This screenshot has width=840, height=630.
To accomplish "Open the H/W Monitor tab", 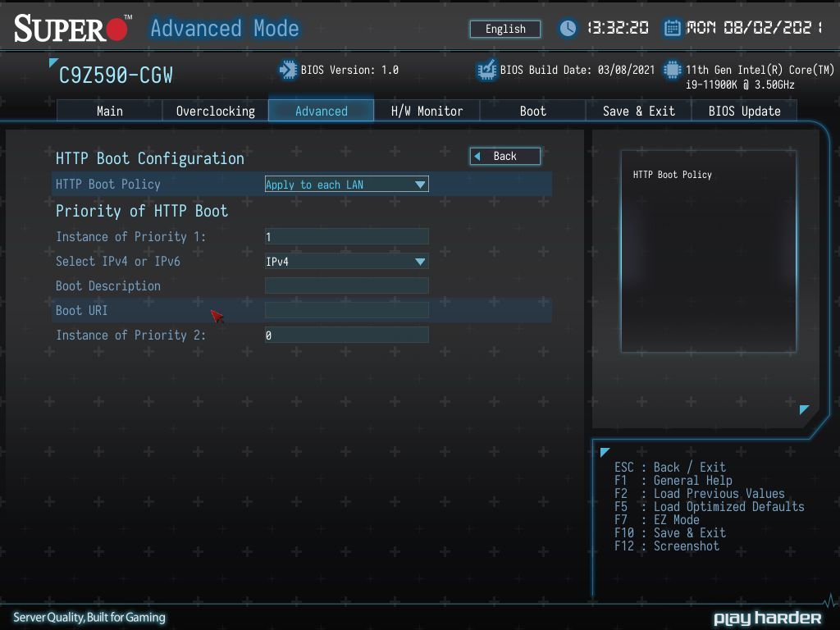I will 427,111.
